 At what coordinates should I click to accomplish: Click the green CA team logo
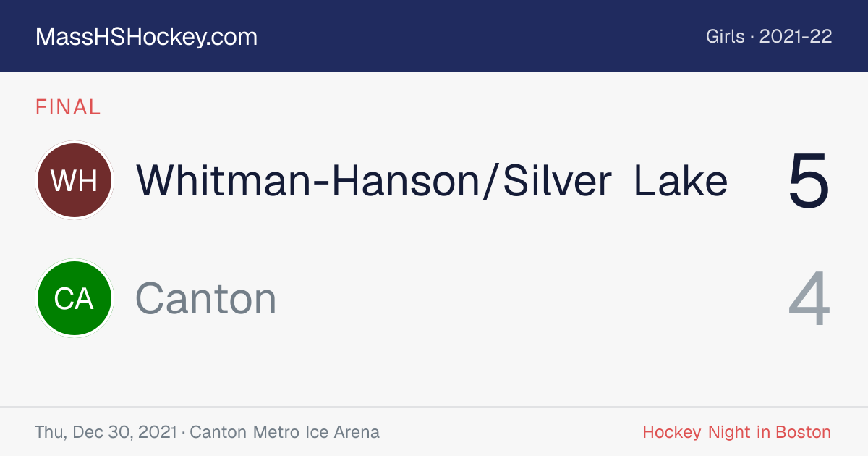[x=75, y=298]
